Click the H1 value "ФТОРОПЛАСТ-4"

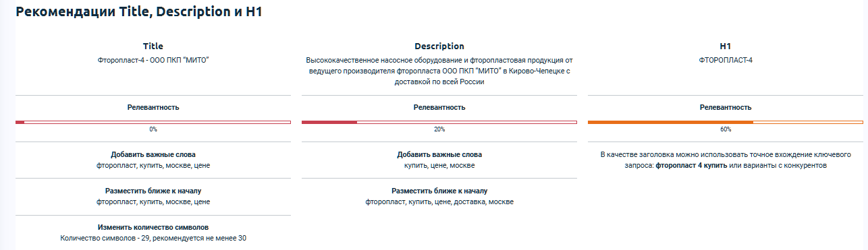click(726, 60)
